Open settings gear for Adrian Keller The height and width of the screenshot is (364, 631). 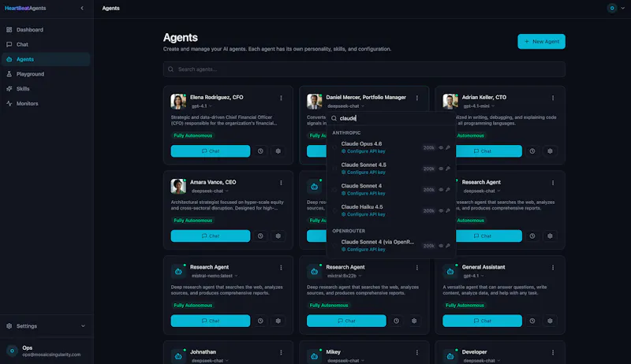550,151
